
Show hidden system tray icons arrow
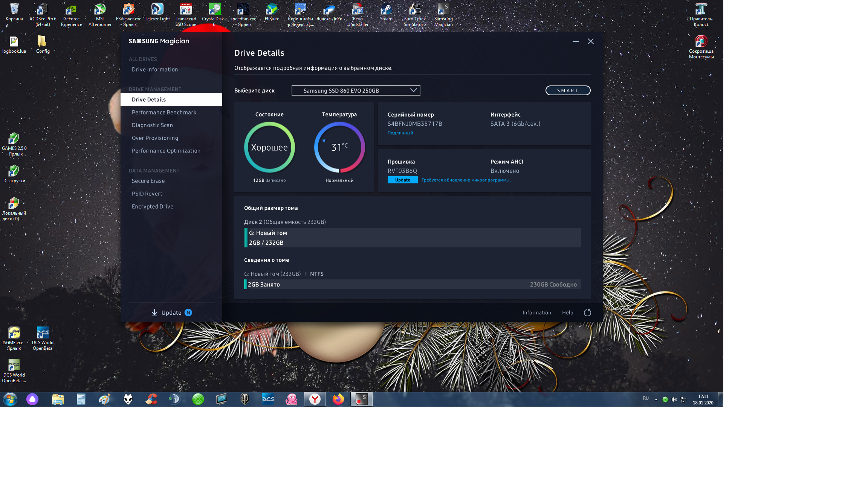(656, 400)
